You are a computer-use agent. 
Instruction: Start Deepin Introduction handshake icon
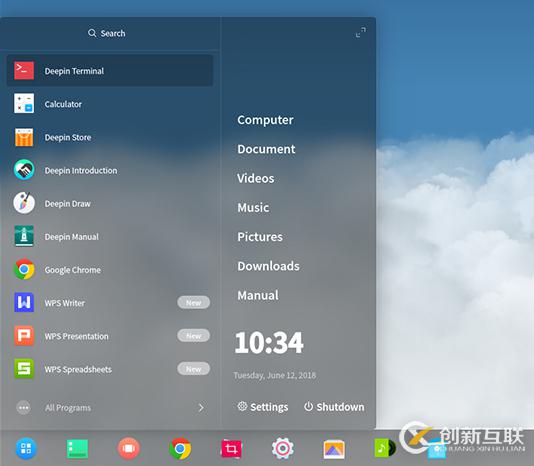[24, 170]
